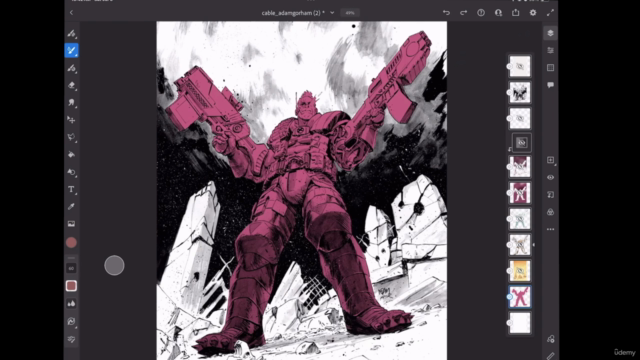Select the Pixel brushes tool

coord(71,33)
